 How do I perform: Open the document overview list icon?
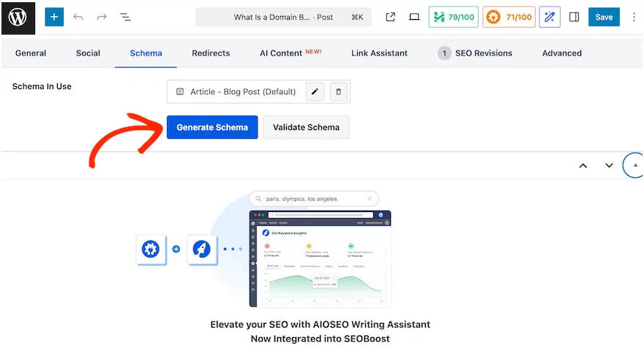click(x=125, y=18)
